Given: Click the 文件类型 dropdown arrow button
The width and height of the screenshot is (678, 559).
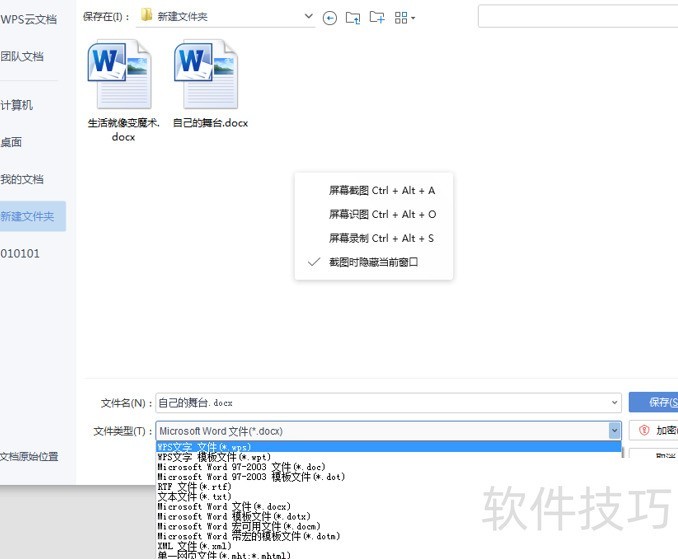Looking at the screenshot, I should click(x=614, y=431).
